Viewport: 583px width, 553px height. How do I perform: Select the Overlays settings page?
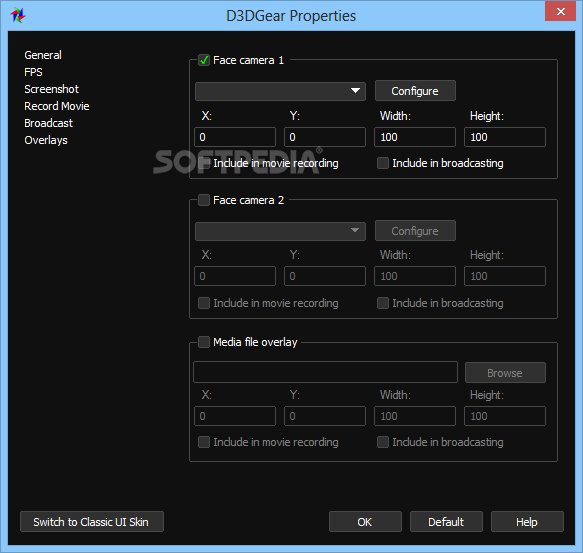coord(46,140)
